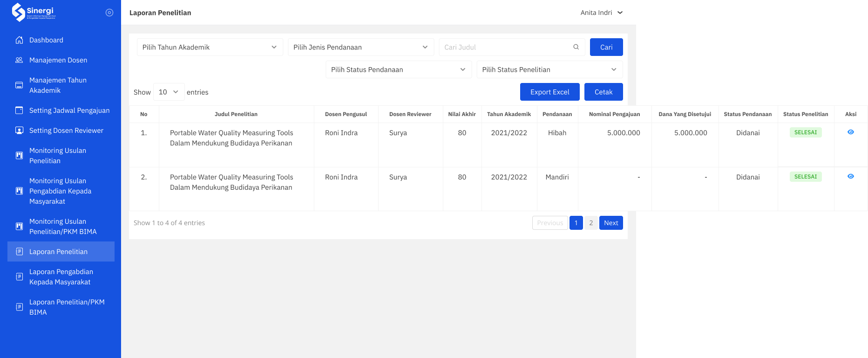View details of the Mandiri row
Image resolution: width=868 pixels, height=358 pixels.
tap(851, 177)
